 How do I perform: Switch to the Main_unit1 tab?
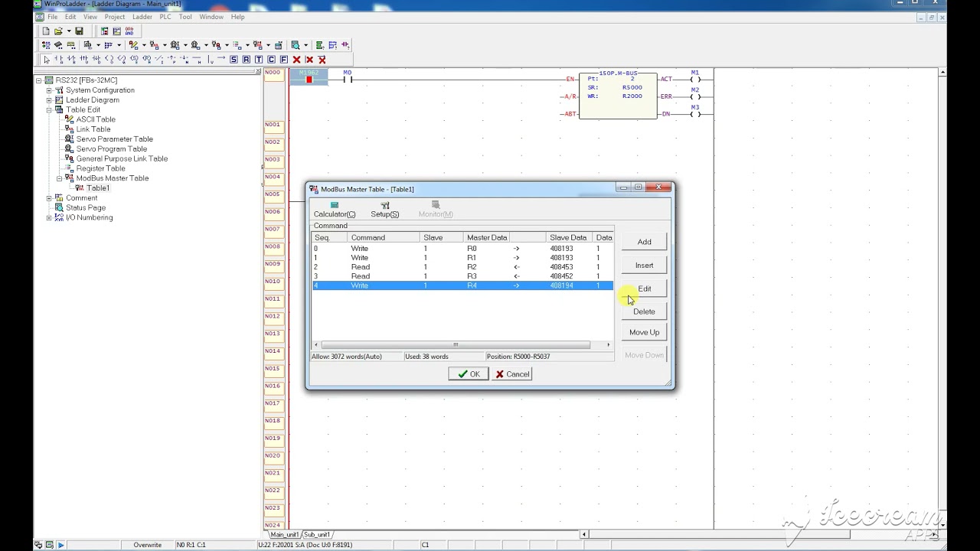(x=283, y=534)
